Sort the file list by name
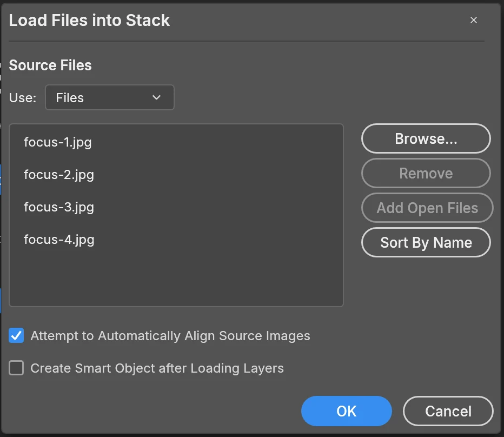Viewport: 504px width, 437px height. point(426,242)
